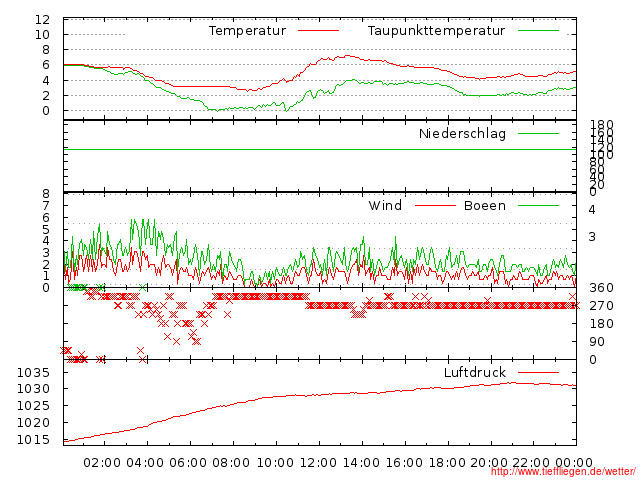Screen dimensions: 640x480
Task: Click the 12:00 time axis label
Action: (x=318, y=463)
